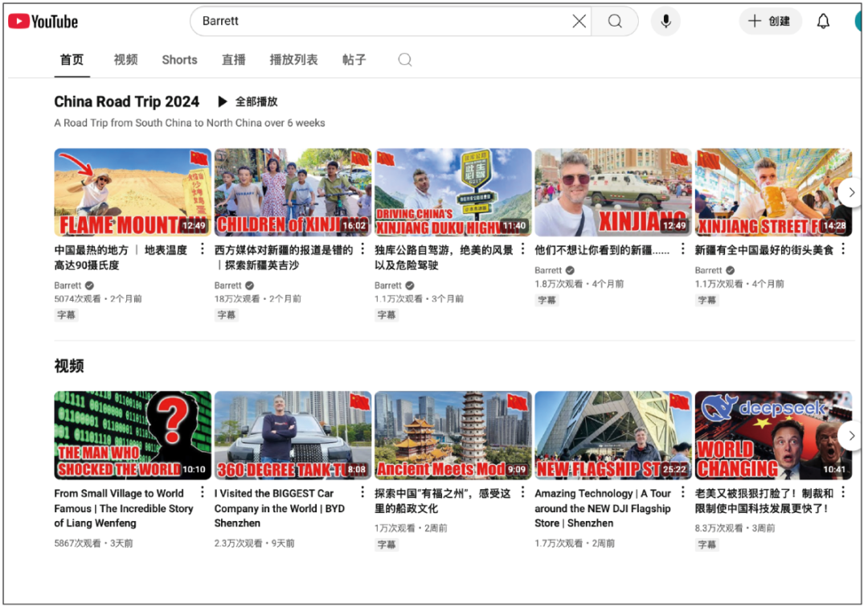Image resolution: width=868 pixels, height=612 pixels.
Task: Open the notifications bell
Action: pyautogui.click(x=823, y=21)
